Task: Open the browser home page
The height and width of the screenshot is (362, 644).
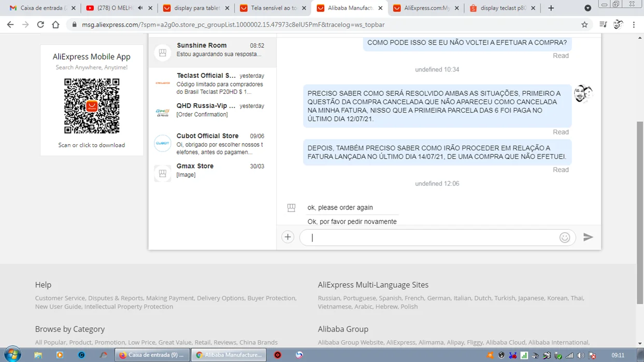Action: point(55,24)
